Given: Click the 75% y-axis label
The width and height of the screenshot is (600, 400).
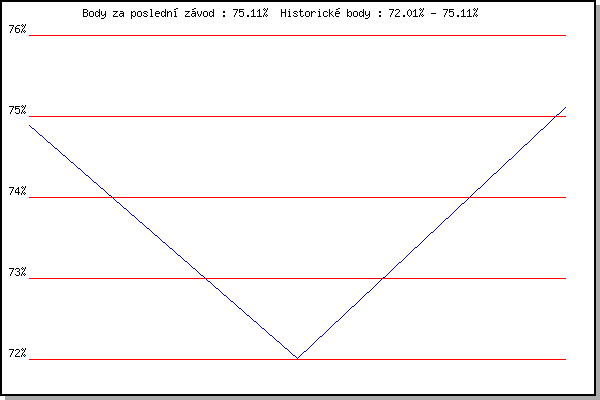Looking at the screenshot, I should point(16,110).
